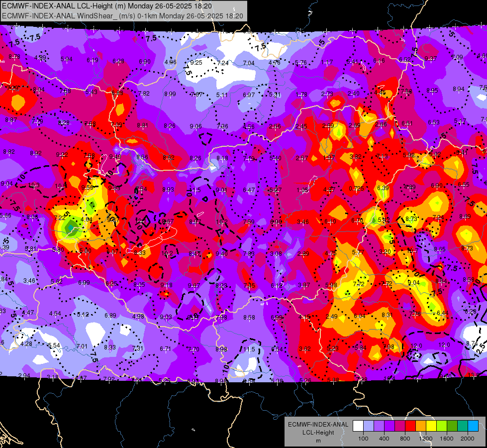Click the red legend swatch

410,426
